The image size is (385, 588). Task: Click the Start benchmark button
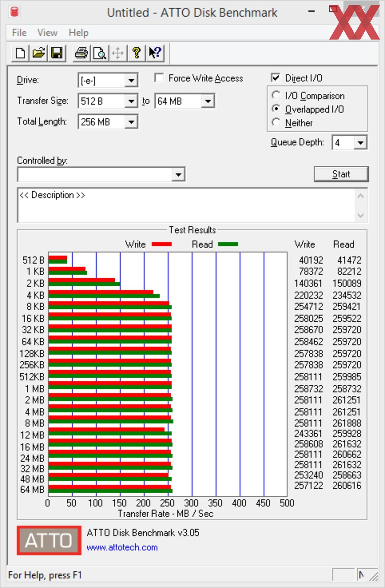pos(341,174)
